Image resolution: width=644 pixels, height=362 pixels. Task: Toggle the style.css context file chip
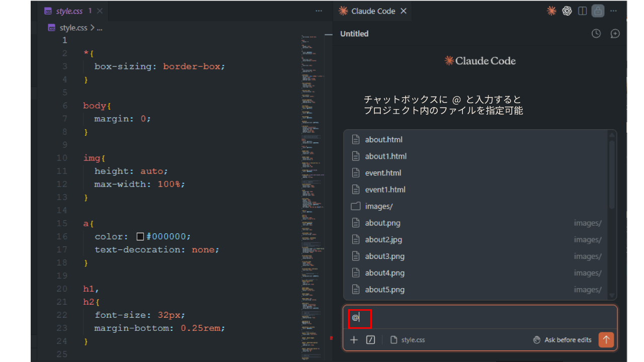pos(408,340)
